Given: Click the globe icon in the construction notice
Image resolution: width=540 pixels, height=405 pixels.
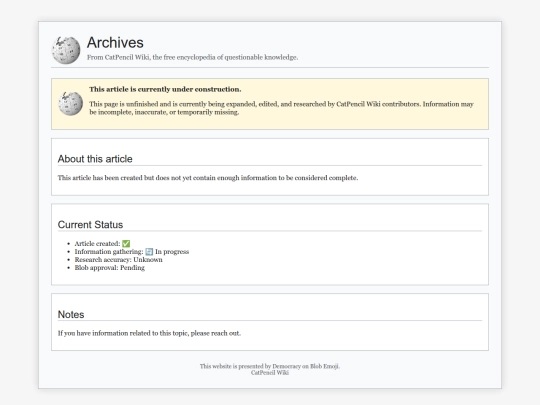Looking at the screenshot, I should 71,104.
